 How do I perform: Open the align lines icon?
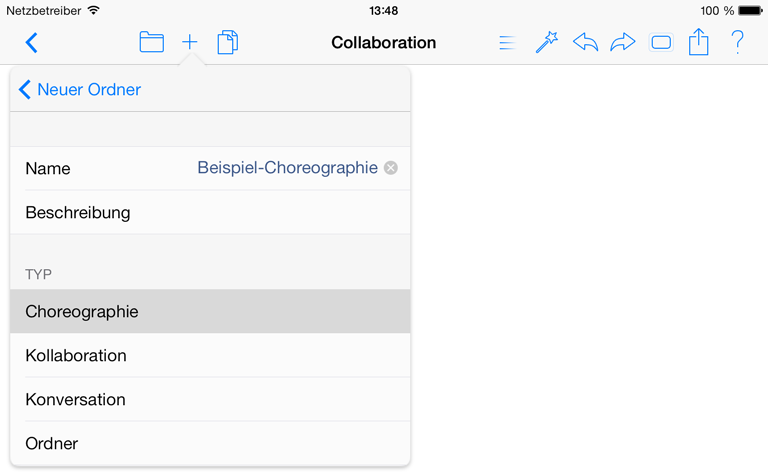(507, 43)
